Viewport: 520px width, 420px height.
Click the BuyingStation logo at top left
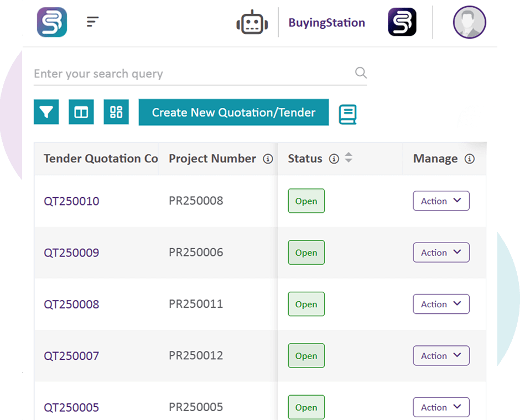click(52, 23)
